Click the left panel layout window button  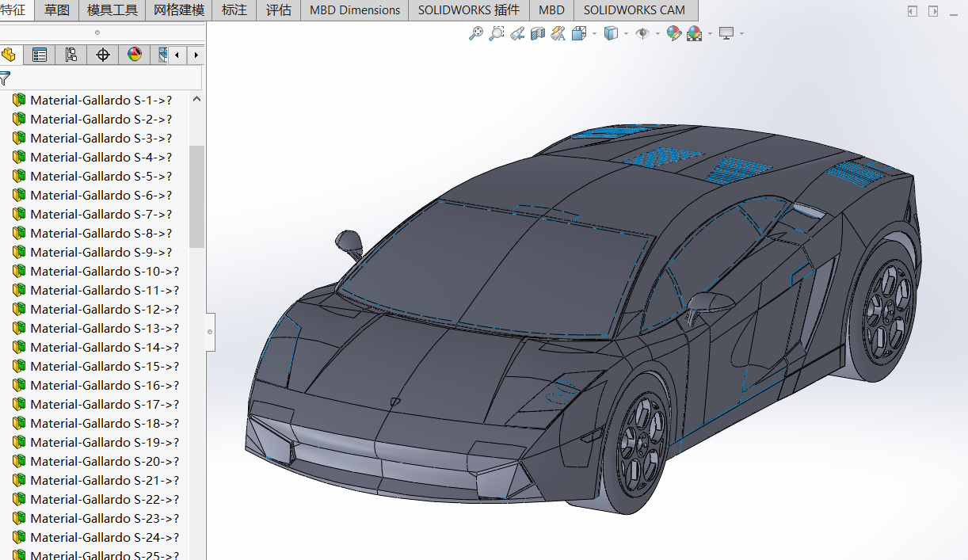click(913, 11)
